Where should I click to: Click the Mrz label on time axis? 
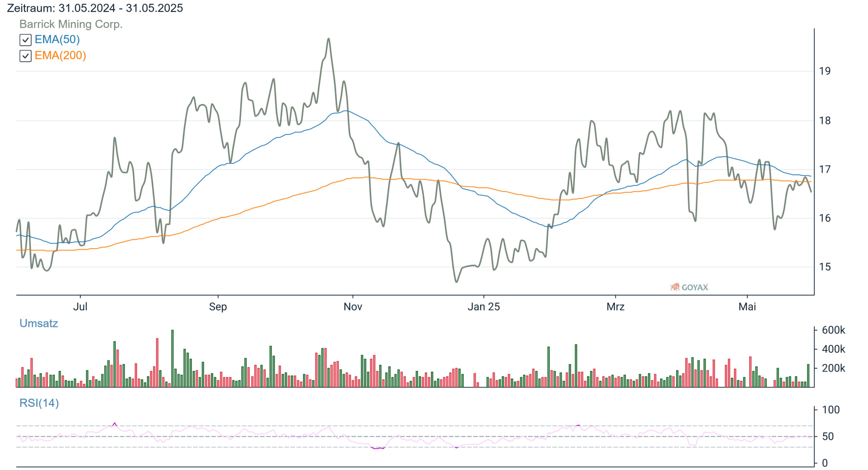pos(615,307)
